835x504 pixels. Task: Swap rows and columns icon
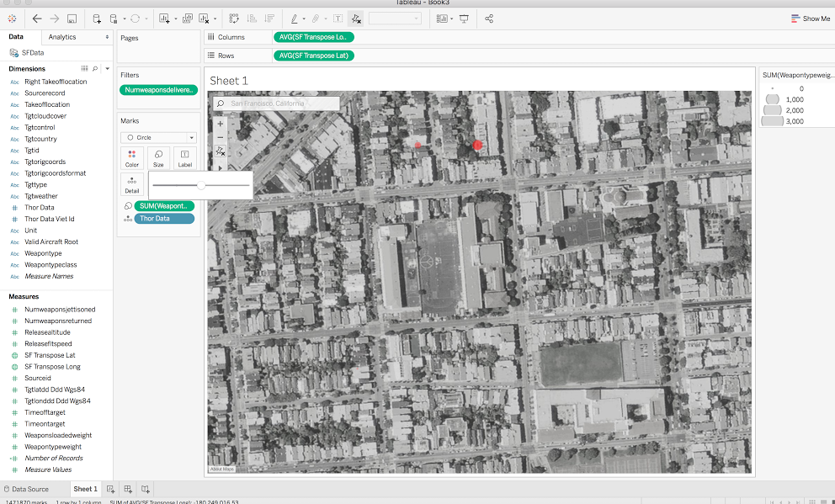pos(234,19)
